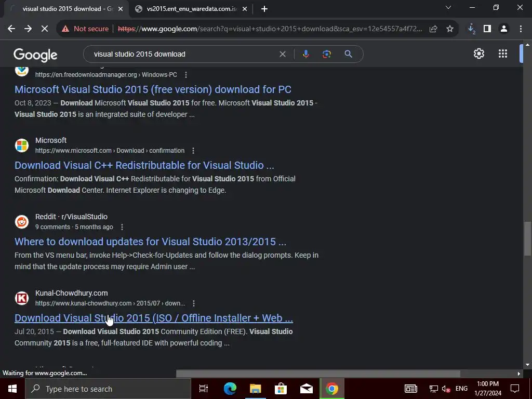Switch the ENG input language indicator
The height and width of the screenshot is (399, 532).
(x=461, y=389)
